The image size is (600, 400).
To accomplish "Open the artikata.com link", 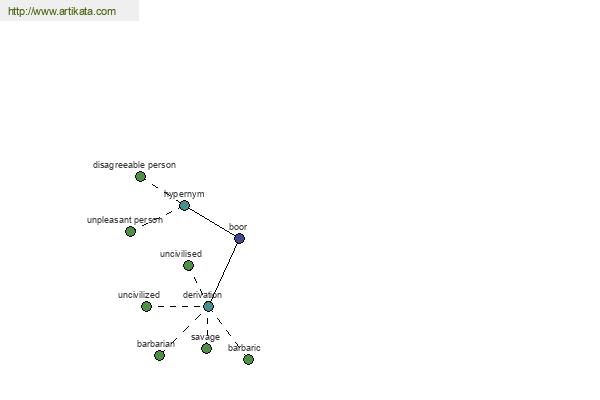I will pyautogui.click(x=62, y=11).
